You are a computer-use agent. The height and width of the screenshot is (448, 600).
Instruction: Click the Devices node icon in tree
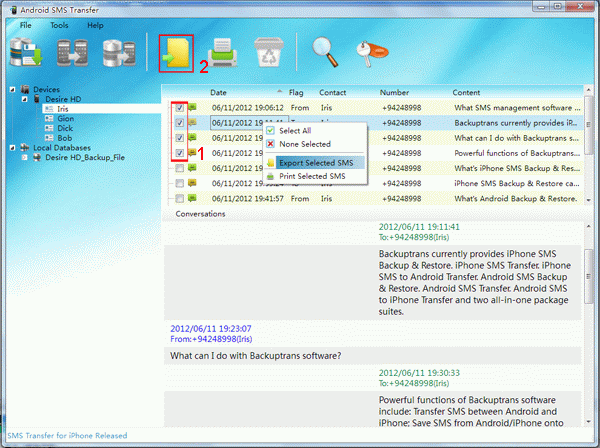25,90
